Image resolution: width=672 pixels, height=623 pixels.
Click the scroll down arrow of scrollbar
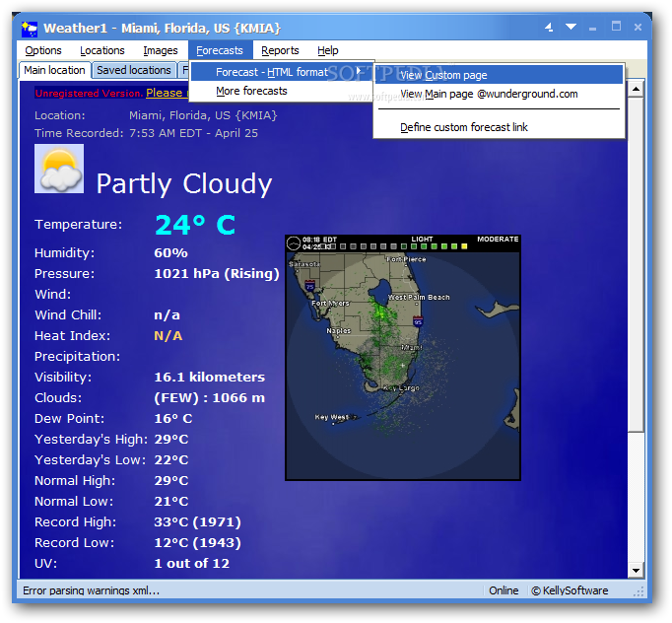pos(636,570)
